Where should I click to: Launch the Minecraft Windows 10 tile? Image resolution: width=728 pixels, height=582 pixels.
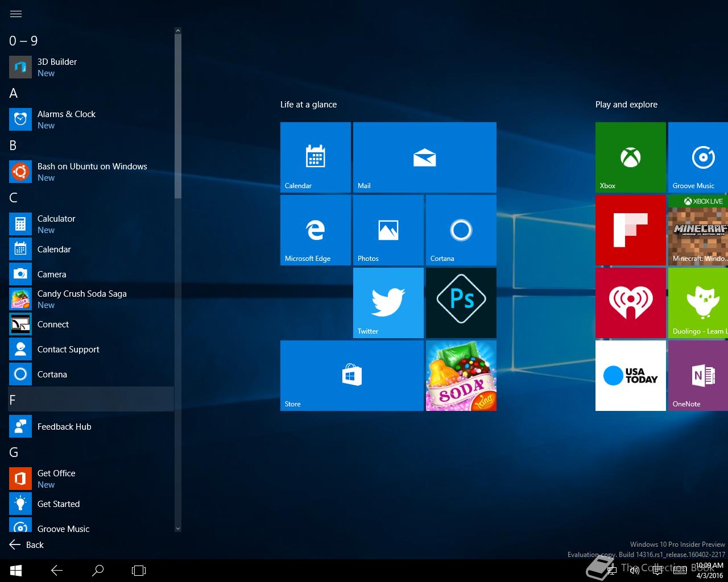point(698,230)
